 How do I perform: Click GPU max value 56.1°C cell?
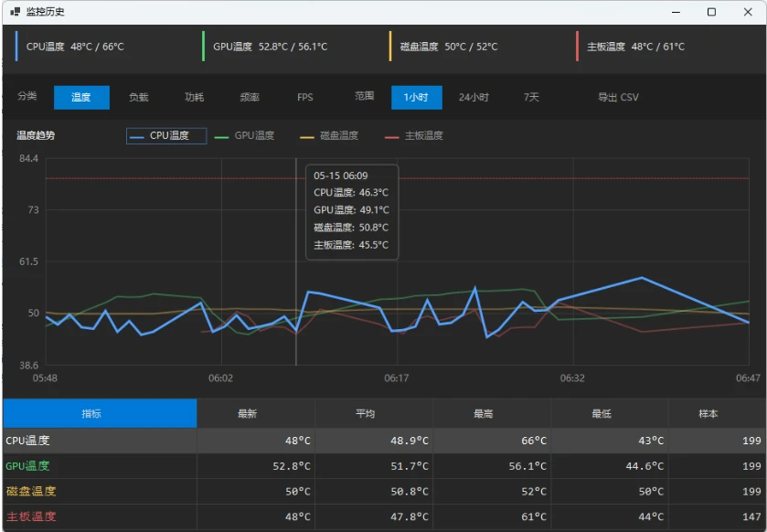492,466
